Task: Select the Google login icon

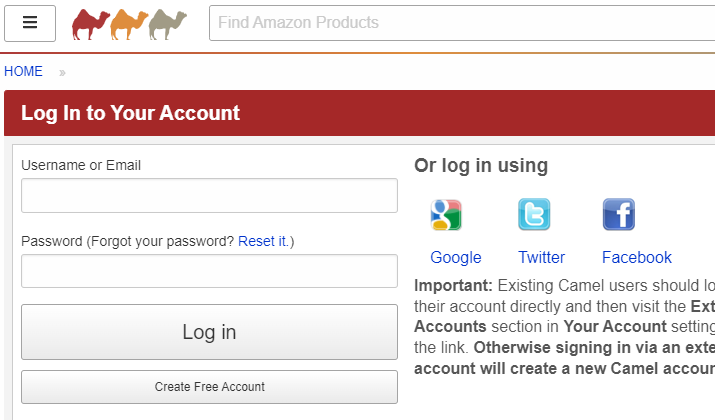Action: point(446,215)
